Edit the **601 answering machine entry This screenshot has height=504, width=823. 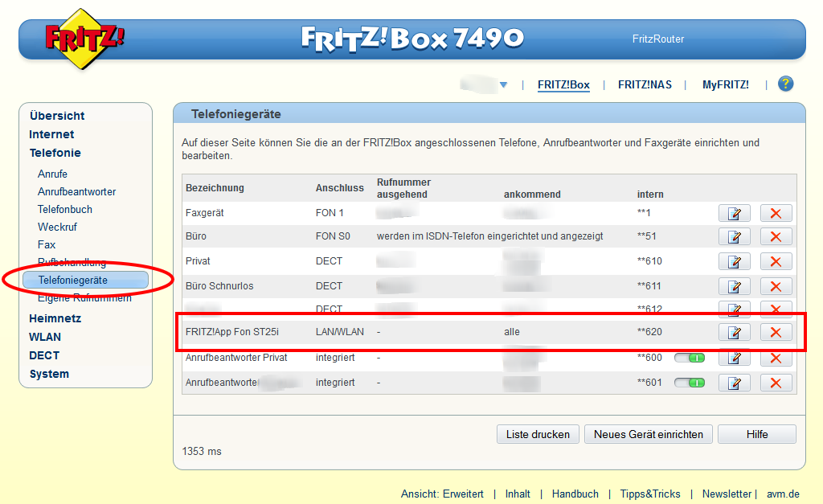[735, 383]
